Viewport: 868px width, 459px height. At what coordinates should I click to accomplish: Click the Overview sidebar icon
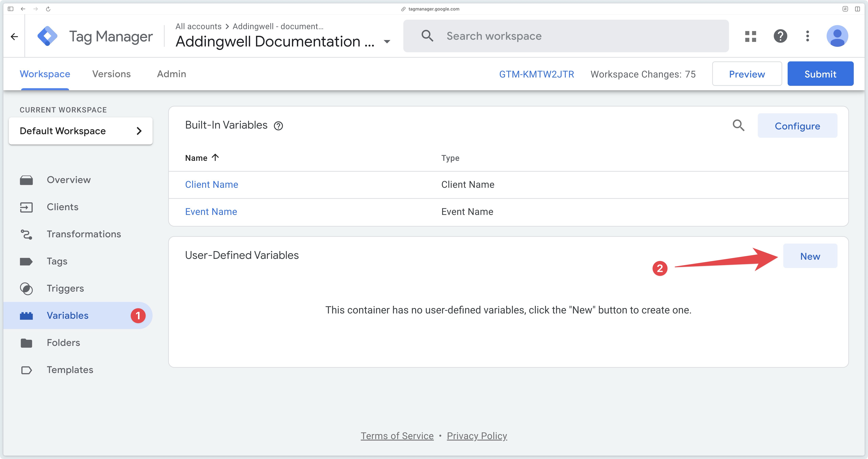[26, 180]
